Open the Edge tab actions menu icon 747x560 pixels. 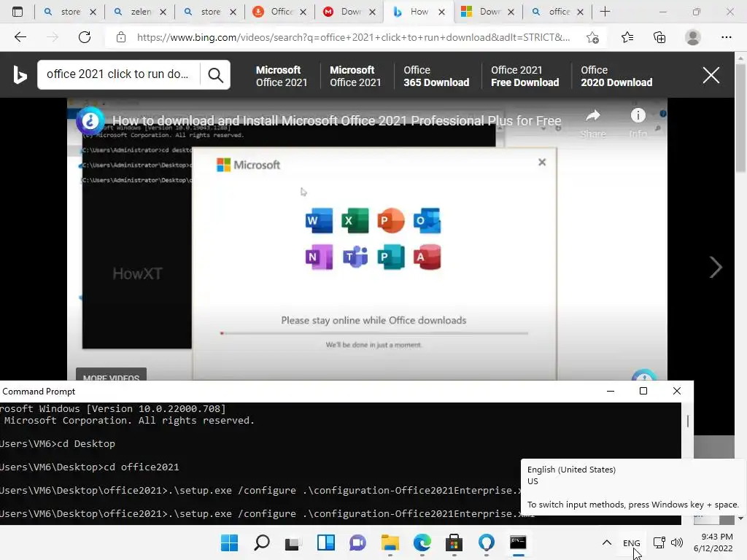coord(18,12)
